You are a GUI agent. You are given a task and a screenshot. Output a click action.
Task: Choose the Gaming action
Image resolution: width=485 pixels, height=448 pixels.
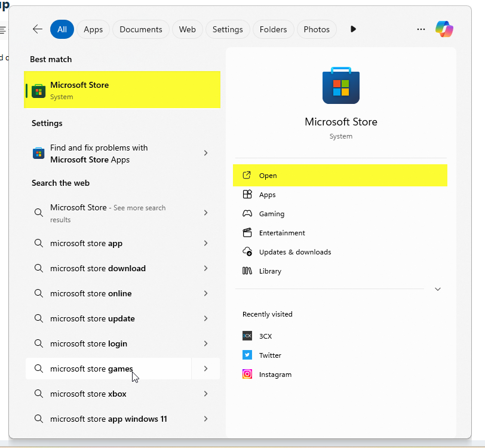(x=340, y=214)
